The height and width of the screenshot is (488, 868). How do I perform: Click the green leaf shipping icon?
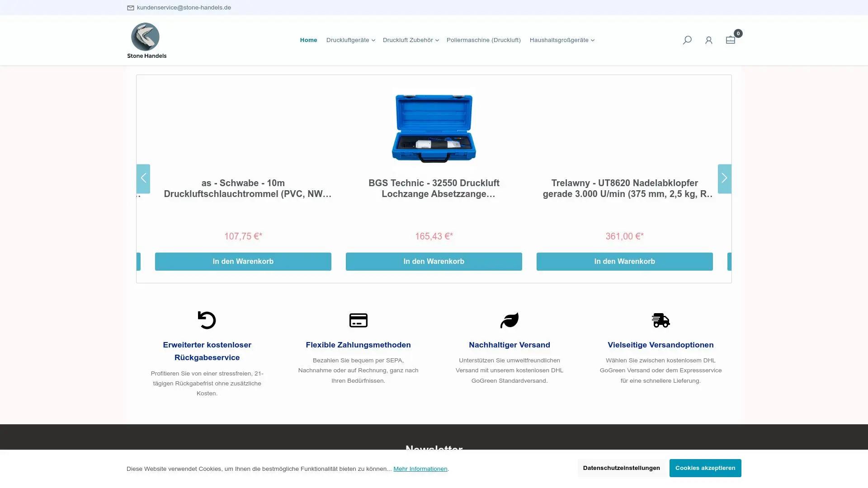coord(509,320)
